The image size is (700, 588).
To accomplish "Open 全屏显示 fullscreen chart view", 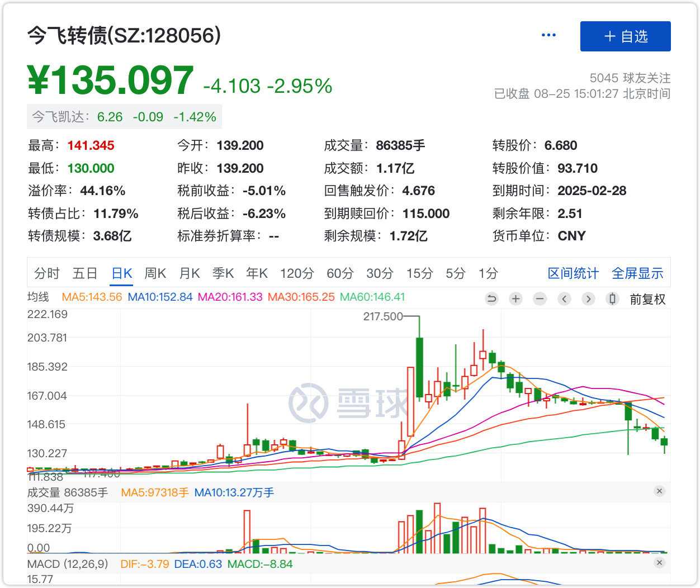I will [637, 273].
